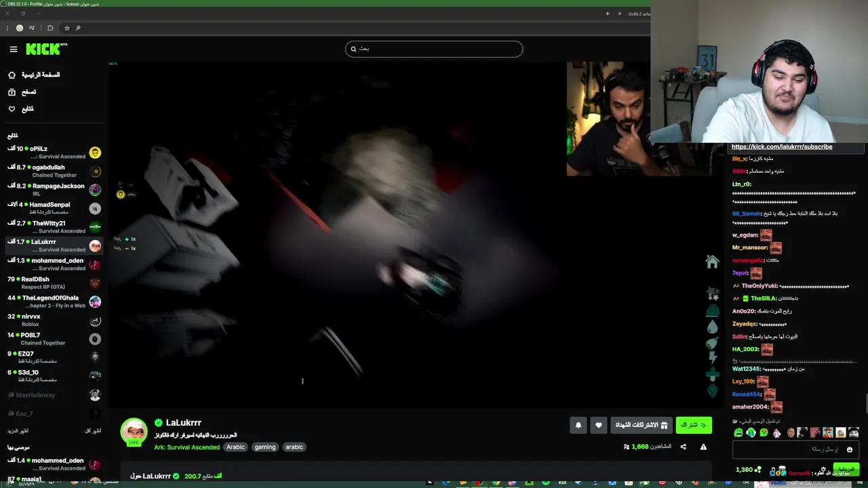This screenshot has height=488, width=868.
Task: Bookmark page with browser star icon
Action: tap(66, 28)
